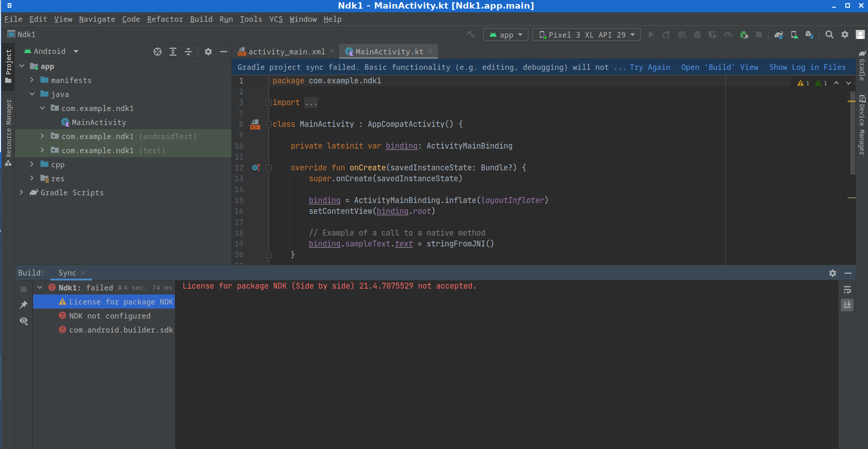
Task: Toggle Pin Tab in Build panel
Action: coord(24,305)
